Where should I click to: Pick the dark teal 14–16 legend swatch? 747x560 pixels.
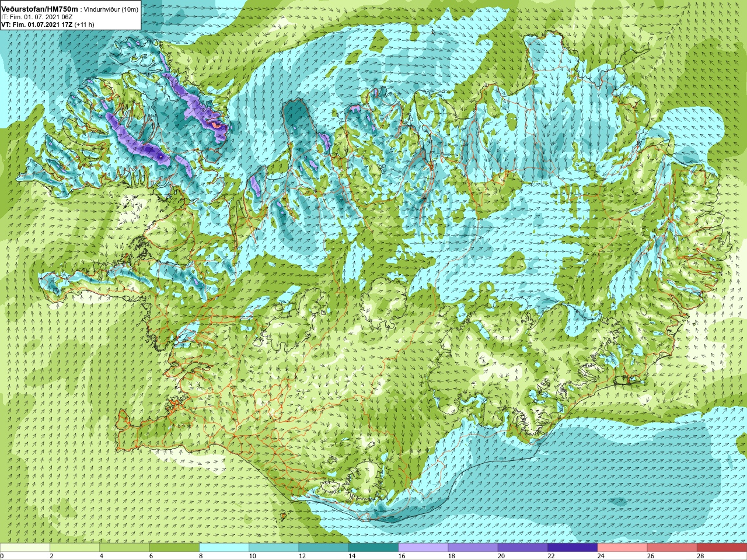373,548
